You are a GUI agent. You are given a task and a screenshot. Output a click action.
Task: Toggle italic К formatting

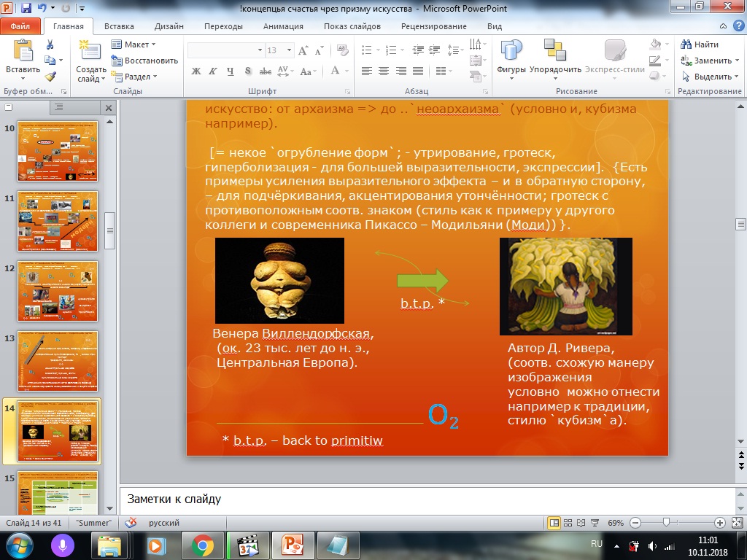tap(213, 71)
